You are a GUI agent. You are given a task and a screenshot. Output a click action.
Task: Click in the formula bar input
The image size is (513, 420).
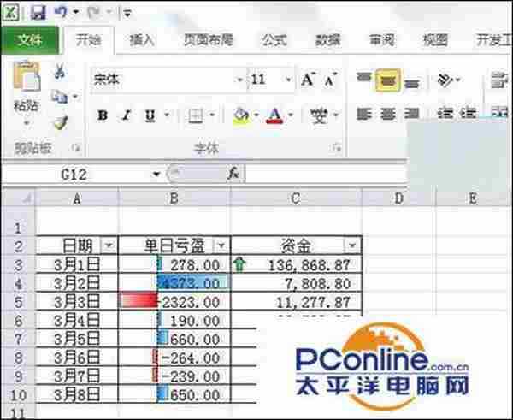pos(326,173)
